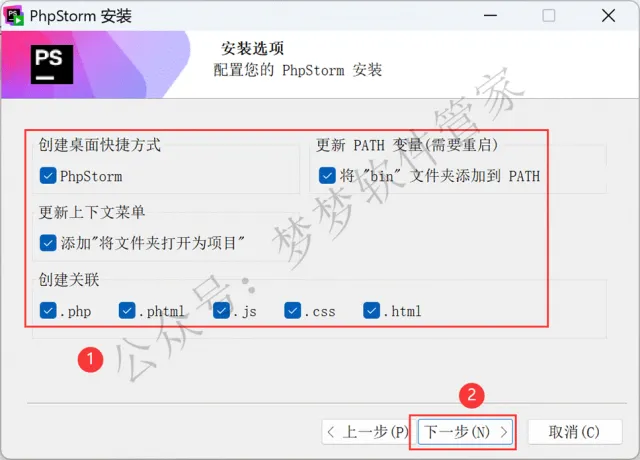
Task: Toggle the .phtml association checkbox
Action: click(127, 311)
